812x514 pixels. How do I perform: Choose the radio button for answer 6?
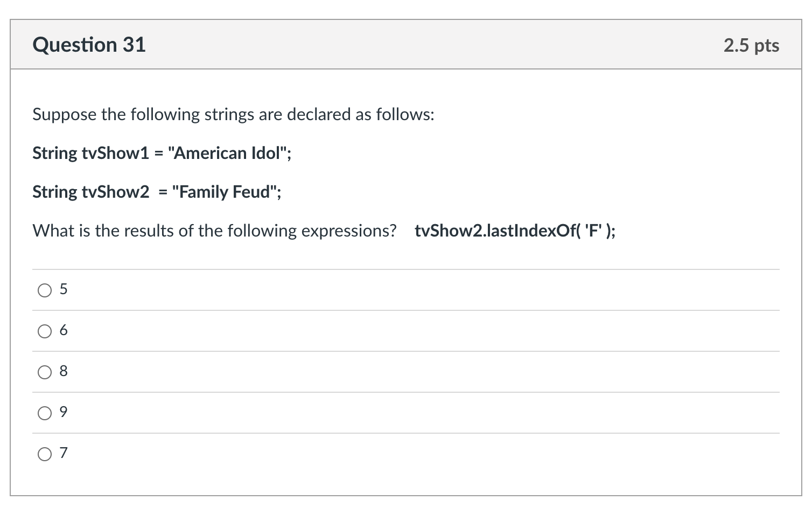[45, 332]
